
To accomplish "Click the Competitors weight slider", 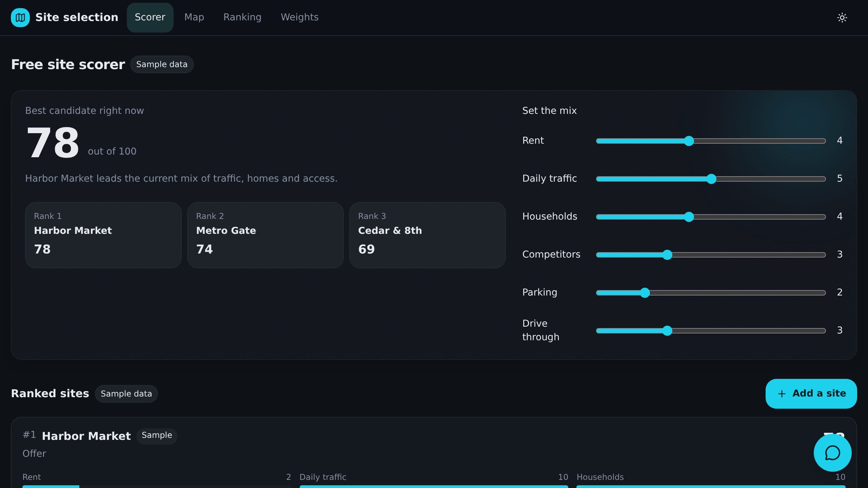I will click(711, 255).
